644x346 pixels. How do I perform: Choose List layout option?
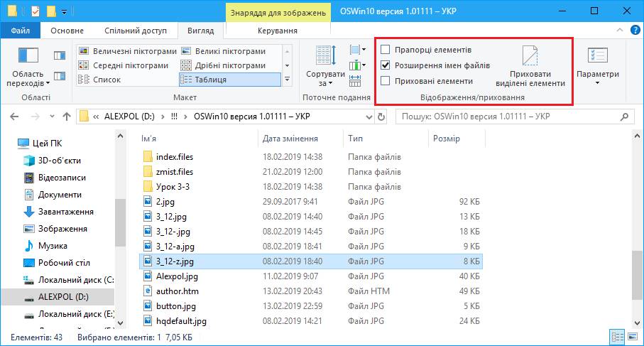100,80
